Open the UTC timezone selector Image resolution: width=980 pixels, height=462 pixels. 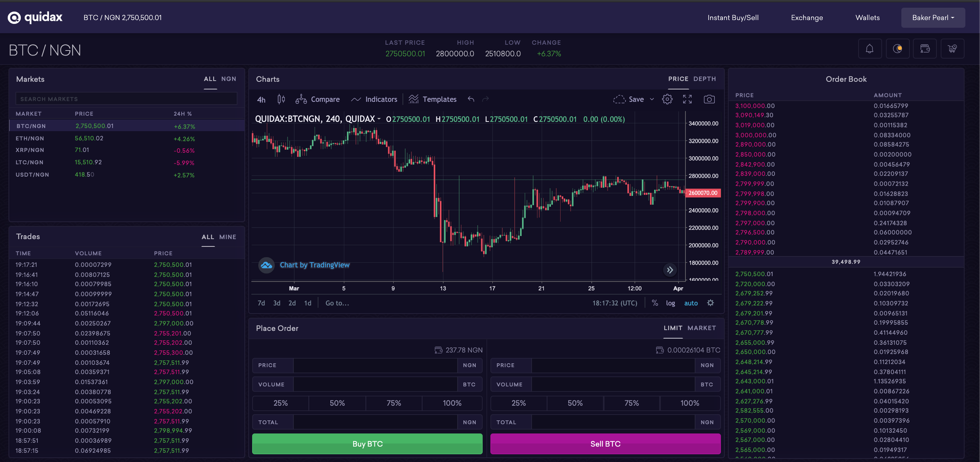point(615,303)
